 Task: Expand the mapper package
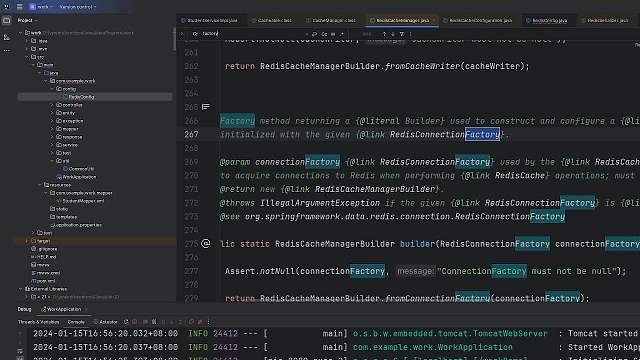52,129
